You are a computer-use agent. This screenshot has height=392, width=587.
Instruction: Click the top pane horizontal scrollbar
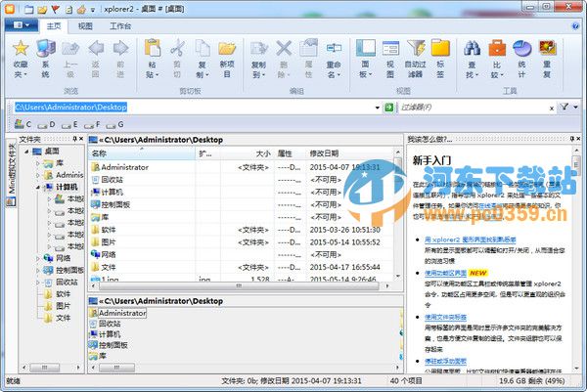240,285
